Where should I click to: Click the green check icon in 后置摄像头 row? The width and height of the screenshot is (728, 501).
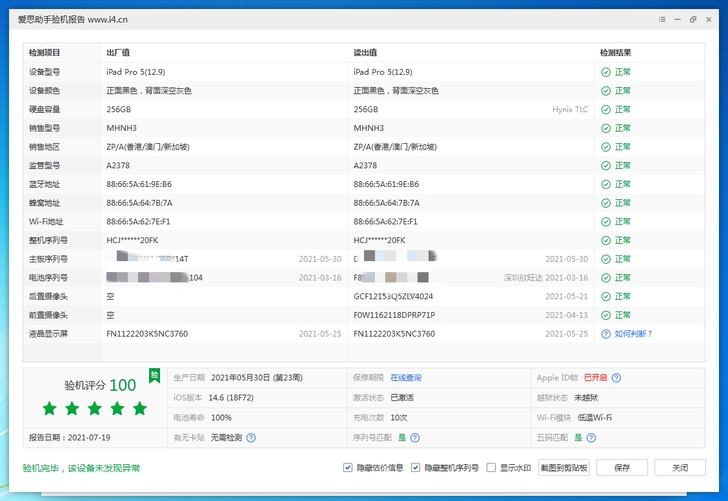pyautogui.click(x=606, y=296)
